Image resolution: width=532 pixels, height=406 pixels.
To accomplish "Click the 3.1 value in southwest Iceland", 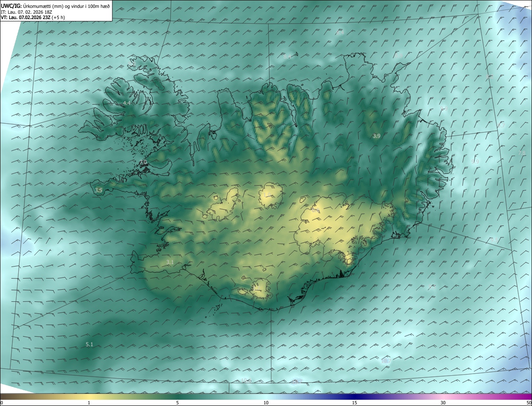I will (x=170, y=262).
